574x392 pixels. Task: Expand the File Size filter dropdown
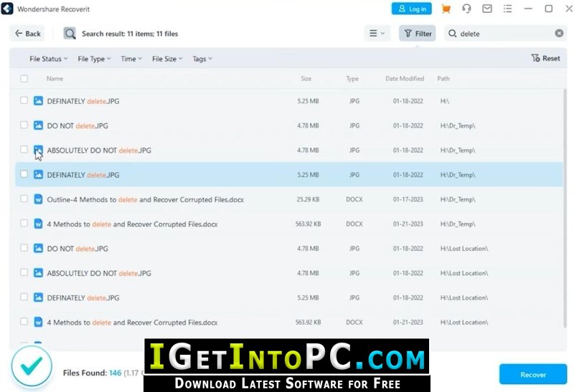(167, 59)
